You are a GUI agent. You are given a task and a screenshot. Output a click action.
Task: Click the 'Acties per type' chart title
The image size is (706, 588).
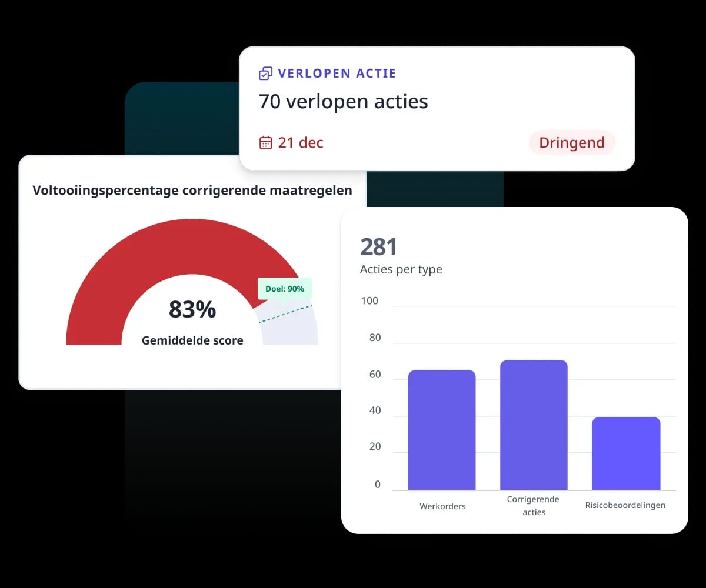401,269
